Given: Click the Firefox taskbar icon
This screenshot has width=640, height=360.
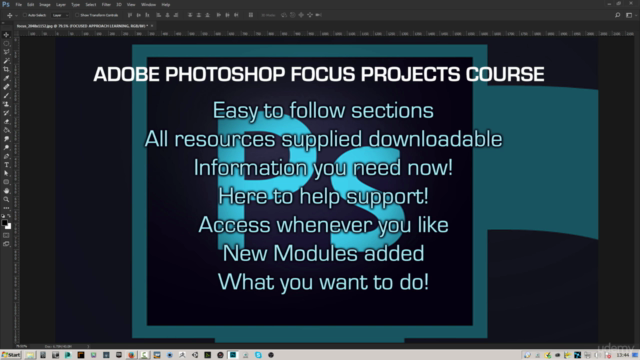Looking at the screenshot, I should (131, 355).
